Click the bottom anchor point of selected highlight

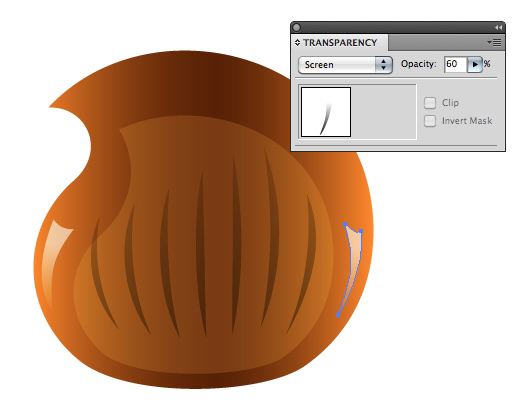(338, 315)
